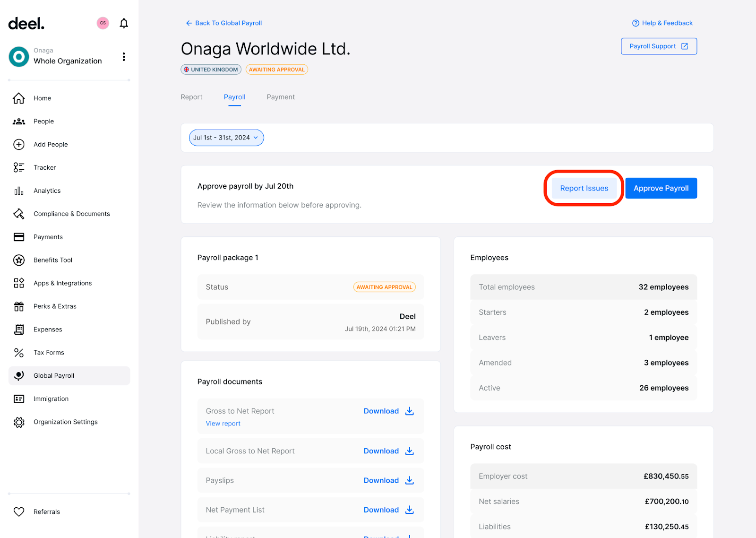Click the Employer cost £830,450.55 value

pos(666,477)
